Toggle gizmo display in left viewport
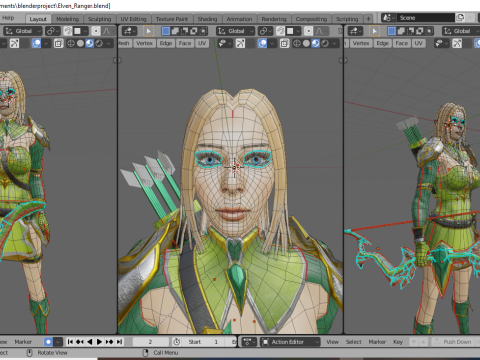The height and width of the screenshot is (360, 480). click(14, 43)
